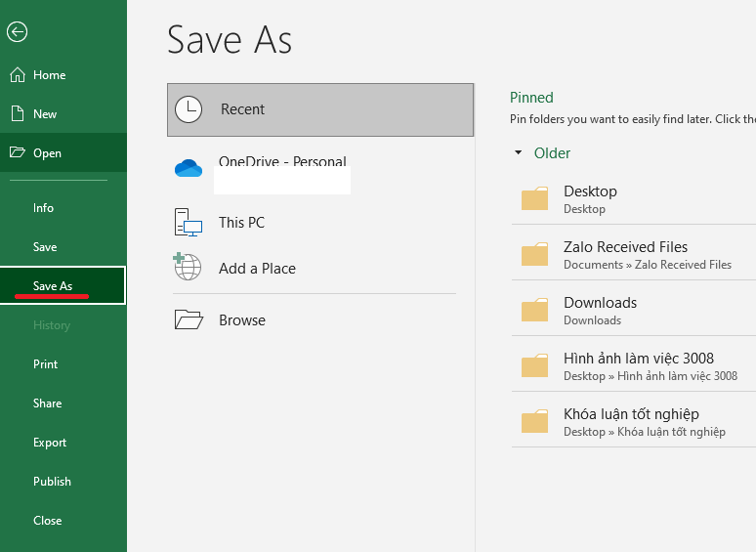Select Add a Place

(x=320, y=268)
